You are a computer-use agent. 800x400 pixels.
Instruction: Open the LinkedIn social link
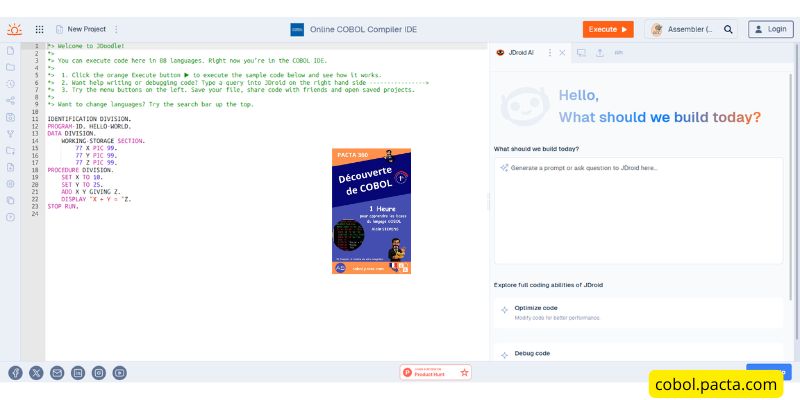point(78,373)
